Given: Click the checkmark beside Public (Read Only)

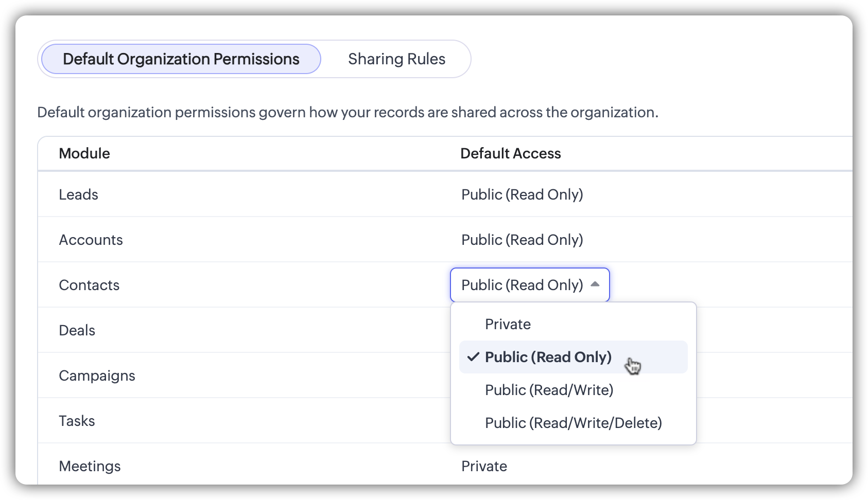Looking at the screenshot, I should click(x=473, y=357).
